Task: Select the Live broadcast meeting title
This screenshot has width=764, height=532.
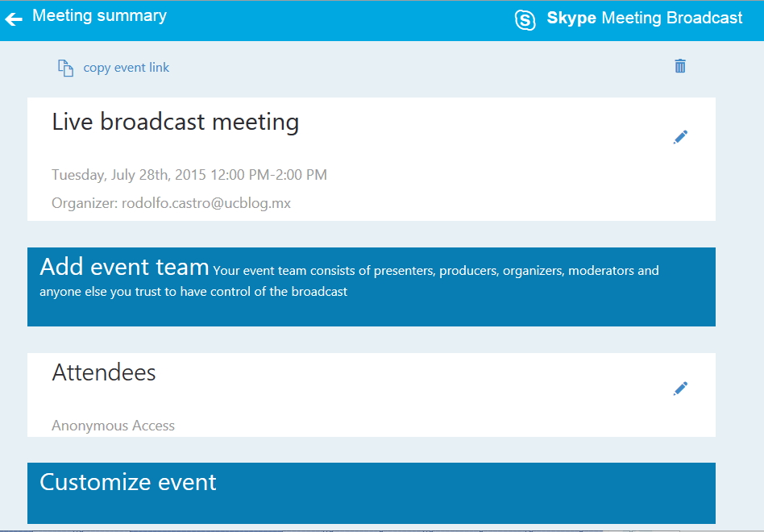Action: pyautogui.click(x=176, y=123)
